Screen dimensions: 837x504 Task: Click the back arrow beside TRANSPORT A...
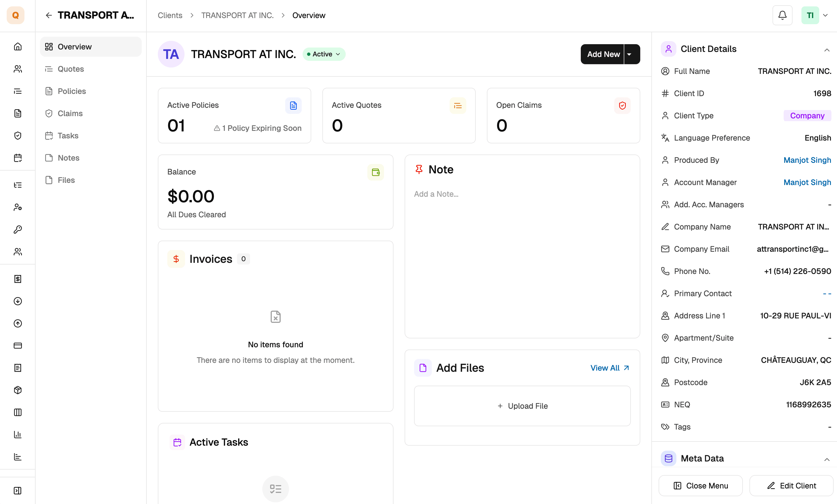(x=49, y=15)
